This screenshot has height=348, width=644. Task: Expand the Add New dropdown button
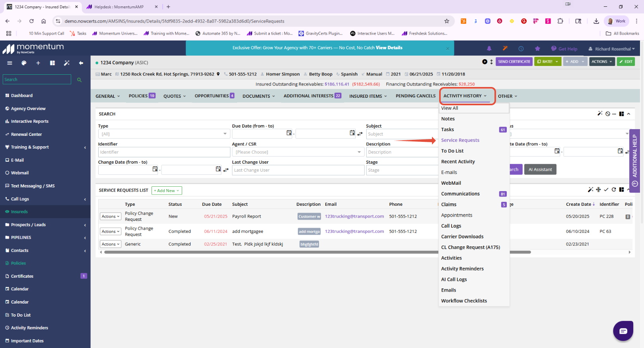[x=167, y=191]
